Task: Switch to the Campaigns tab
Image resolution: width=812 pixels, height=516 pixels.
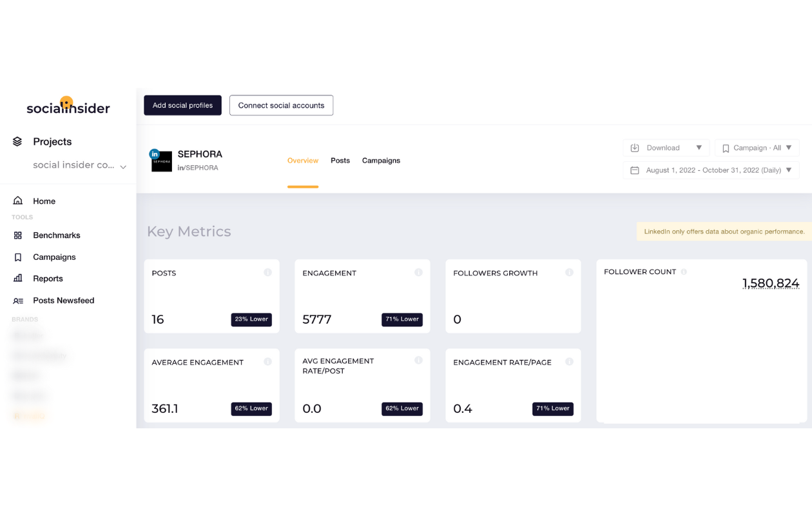Action: click(x=381, y=161)
